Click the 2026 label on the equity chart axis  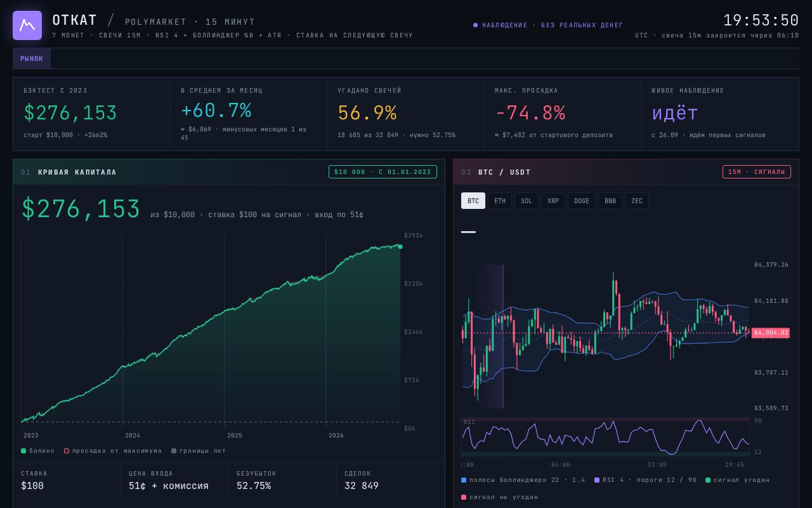[336, 436]
